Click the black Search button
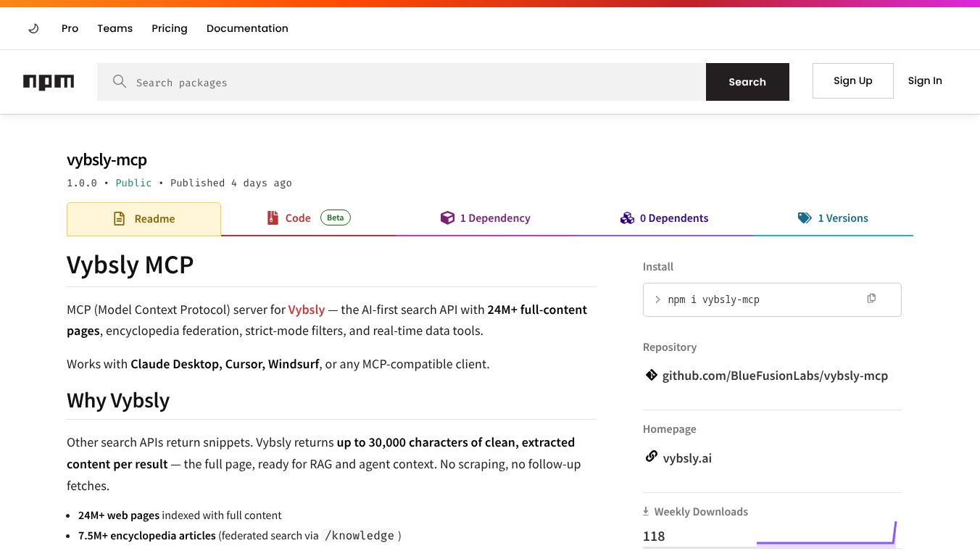The image size is (980, 551). [747, 82]
